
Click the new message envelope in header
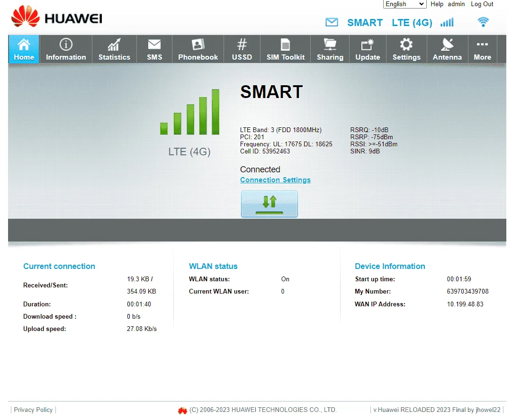(332, 22)
